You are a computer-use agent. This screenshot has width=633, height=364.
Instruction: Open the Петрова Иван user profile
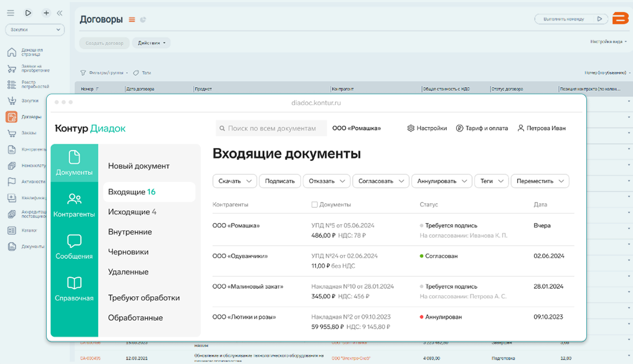tap(542, 128)
